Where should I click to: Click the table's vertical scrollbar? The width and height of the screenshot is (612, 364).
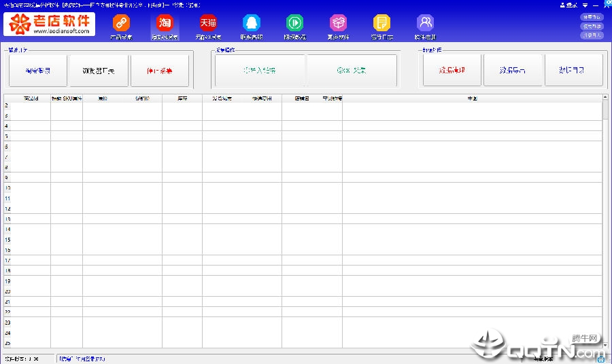pyautogui.click(x=605, y=221)
